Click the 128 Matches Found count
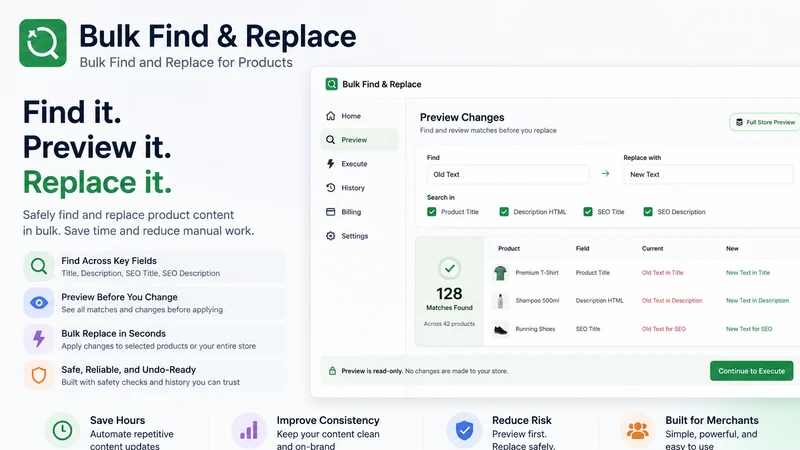The width and height of the screenshot is (800, 450). pyautogui.click(x=449, y=294)
